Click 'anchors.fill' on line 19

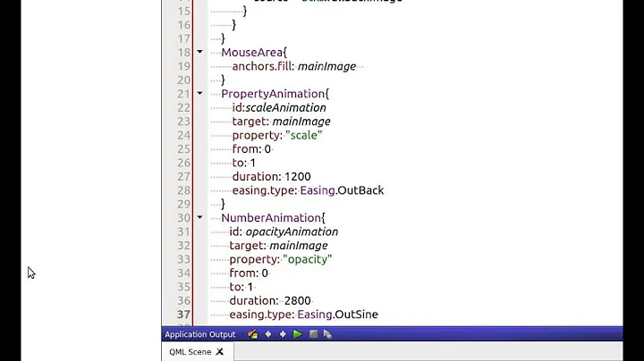tap(263, 66)
